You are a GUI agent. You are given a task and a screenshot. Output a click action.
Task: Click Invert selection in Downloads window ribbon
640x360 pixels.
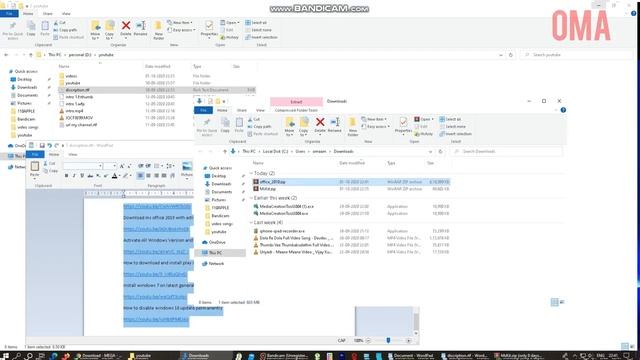pyautogui.click(x=456, y=134)
